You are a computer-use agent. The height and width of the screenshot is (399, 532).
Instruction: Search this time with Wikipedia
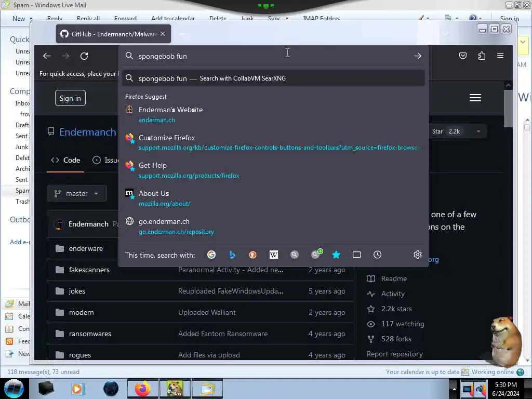(273, 255)
